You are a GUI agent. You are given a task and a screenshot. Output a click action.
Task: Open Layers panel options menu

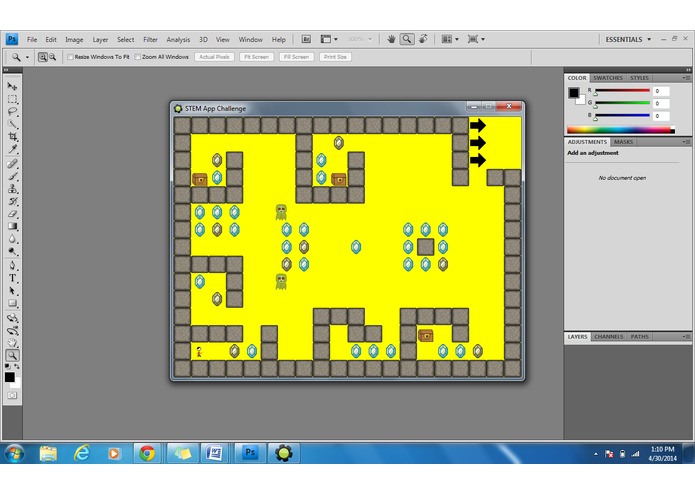tap(686, 337)
